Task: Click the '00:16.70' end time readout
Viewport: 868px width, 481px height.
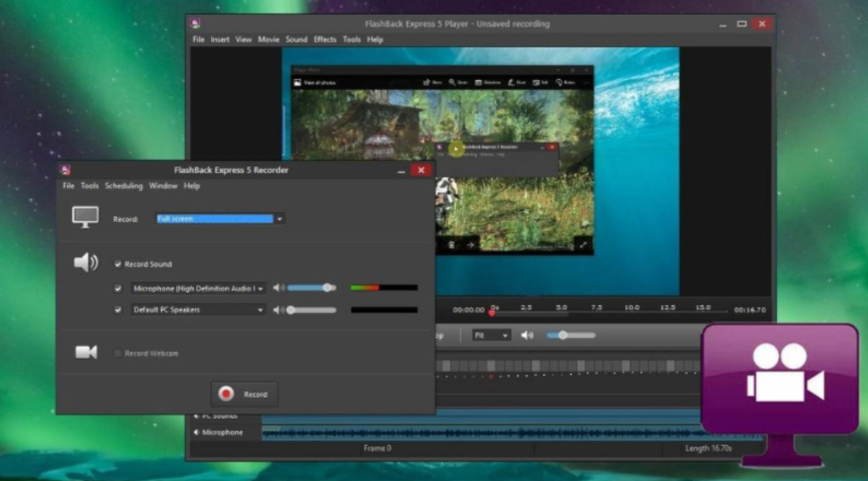Action: 750,309
